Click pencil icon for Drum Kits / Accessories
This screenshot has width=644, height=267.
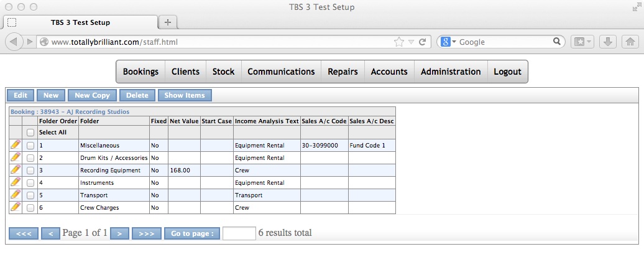point(15,157)
